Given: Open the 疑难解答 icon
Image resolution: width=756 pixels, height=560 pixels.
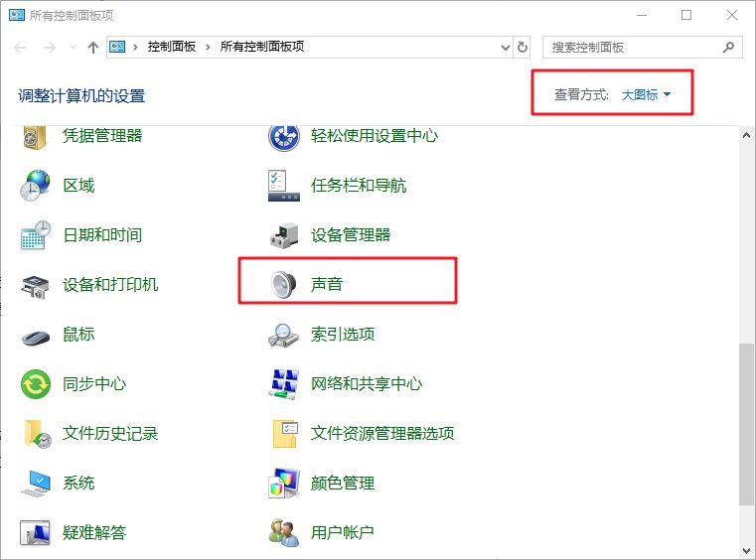Looking at the screenshot, I should point(35,533).
